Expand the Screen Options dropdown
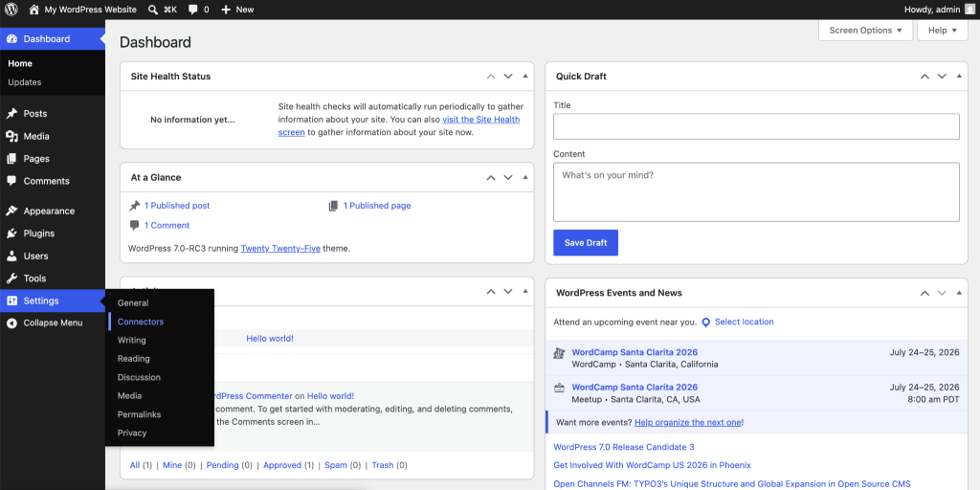 865,30
